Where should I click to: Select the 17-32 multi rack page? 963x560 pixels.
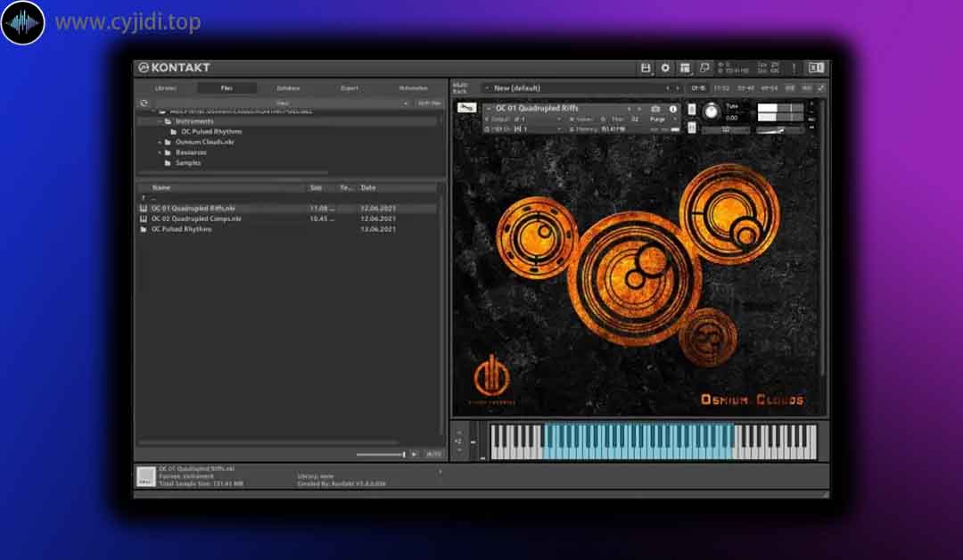pos(721,88)
